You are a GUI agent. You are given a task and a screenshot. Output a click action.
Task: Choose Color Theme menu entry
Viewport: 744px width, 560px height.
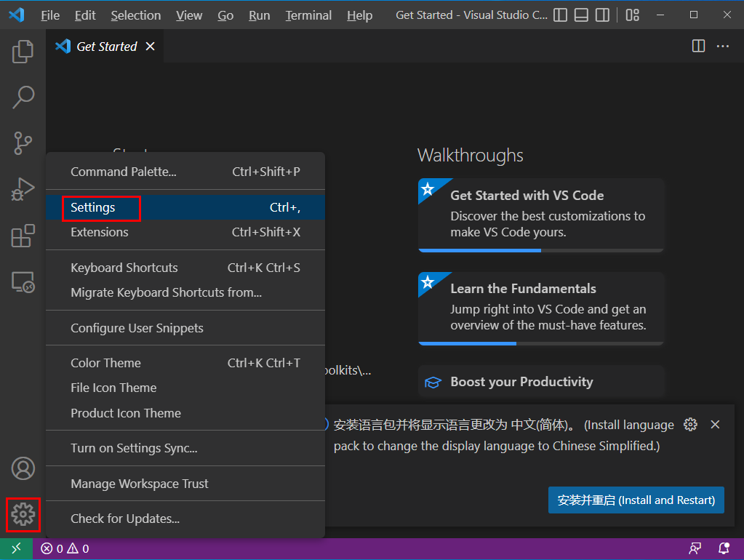click(106, 363)
